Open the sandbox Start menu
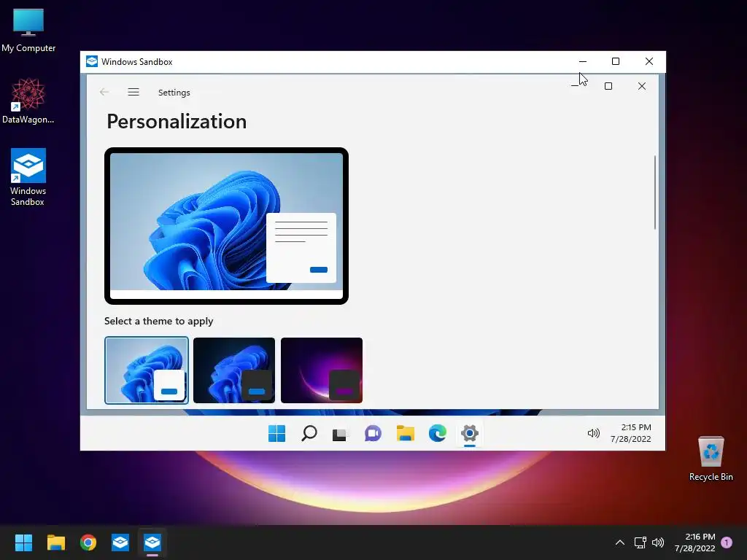Image resolution: width=747 pixels, height=560 pixels. pyautogui.click(x=276, y=433)
